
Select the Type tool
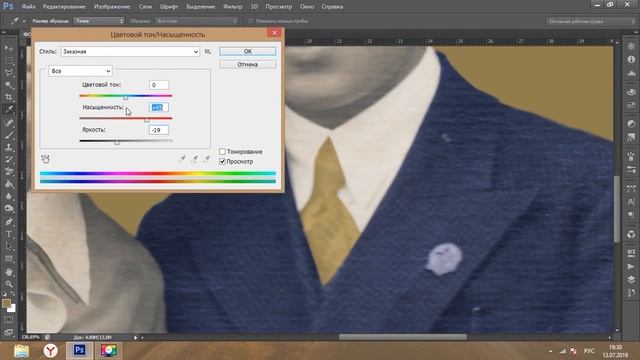pyautogui.click(x=9, y=234)
